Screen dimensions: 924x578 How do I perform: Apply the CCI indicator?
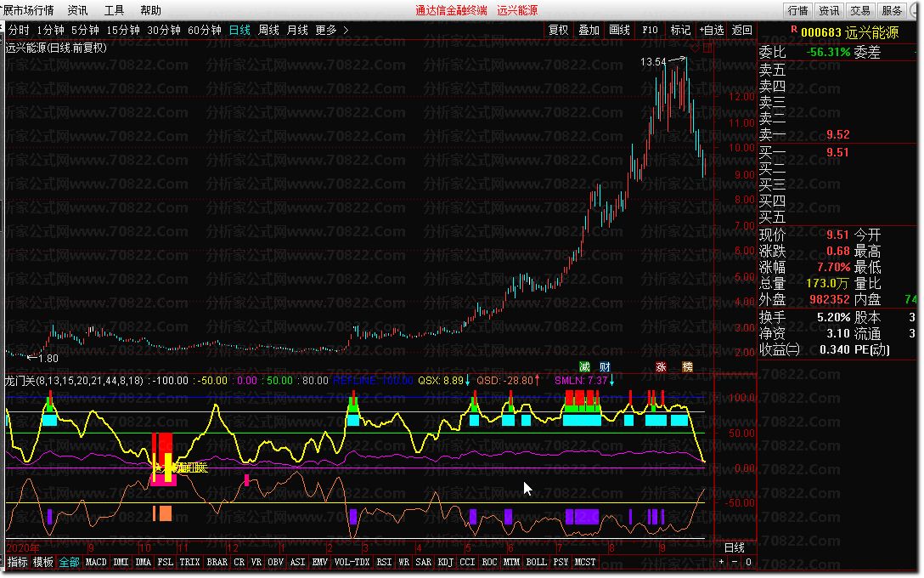[x=467, y=562]
